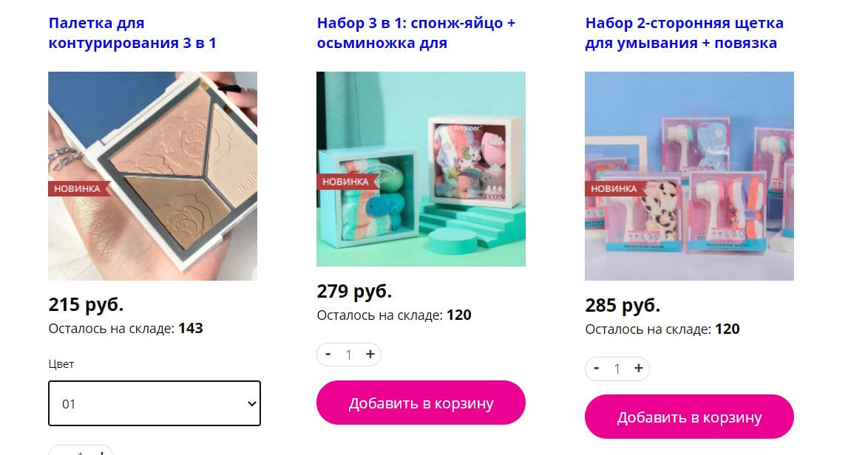The image size is (868, 455).
Task: Add the 285 руб. set to cart
Action: click(x=689, y=417)
